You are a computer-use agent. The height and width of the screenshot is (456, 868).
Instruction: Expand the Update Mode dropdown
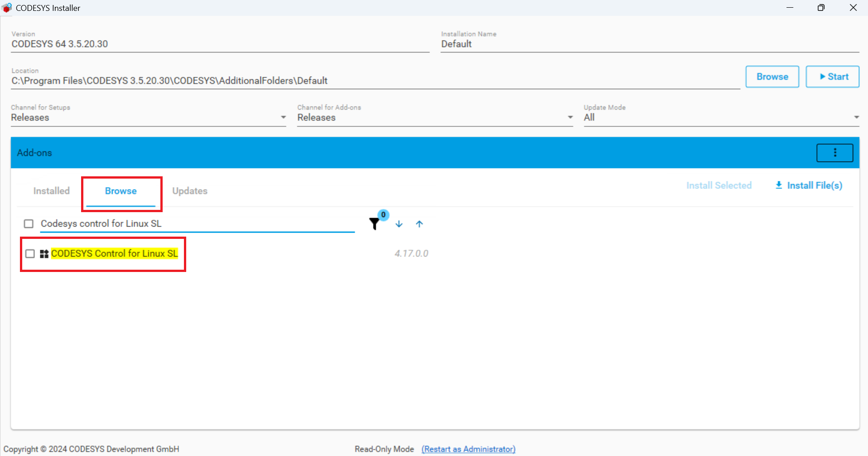[856, 117]
